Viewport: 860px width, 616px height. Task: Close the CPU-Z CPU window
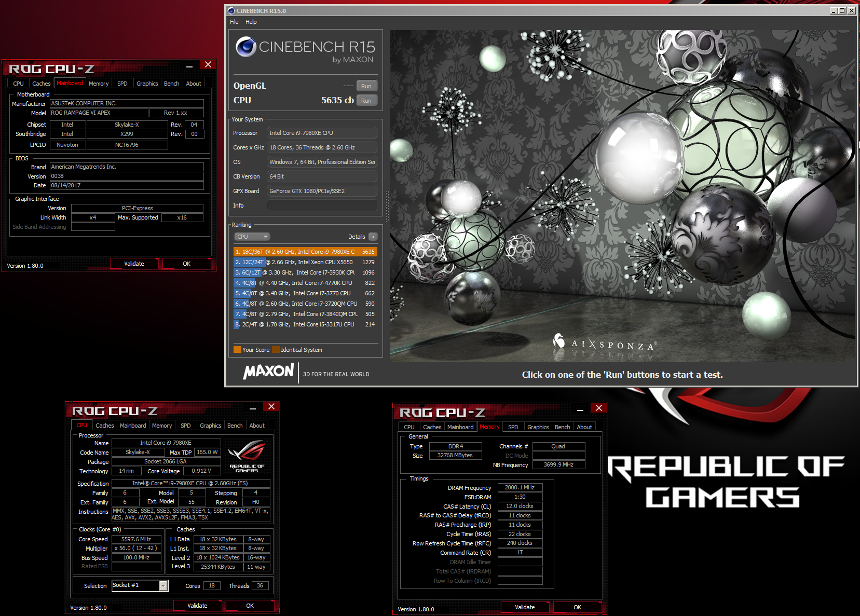click(271, 406)
